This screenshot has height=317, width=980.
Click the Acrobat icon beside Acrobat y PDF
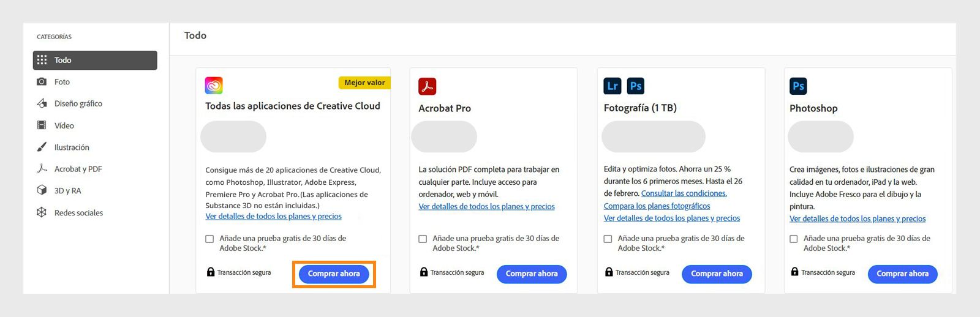(42, 169)
